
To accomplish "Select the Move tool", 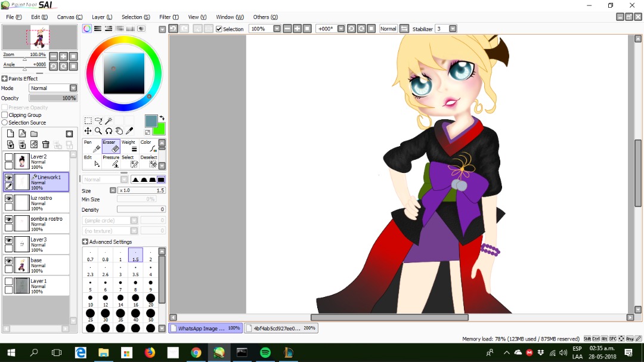I will pos(88,131).
